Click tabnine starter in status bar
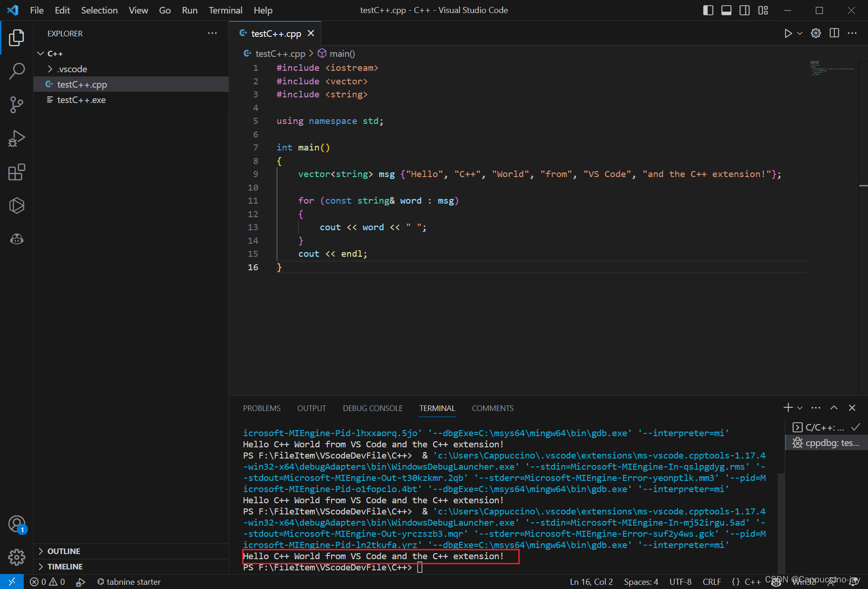This screenshot has height=589, width=868. coord(129,582)
